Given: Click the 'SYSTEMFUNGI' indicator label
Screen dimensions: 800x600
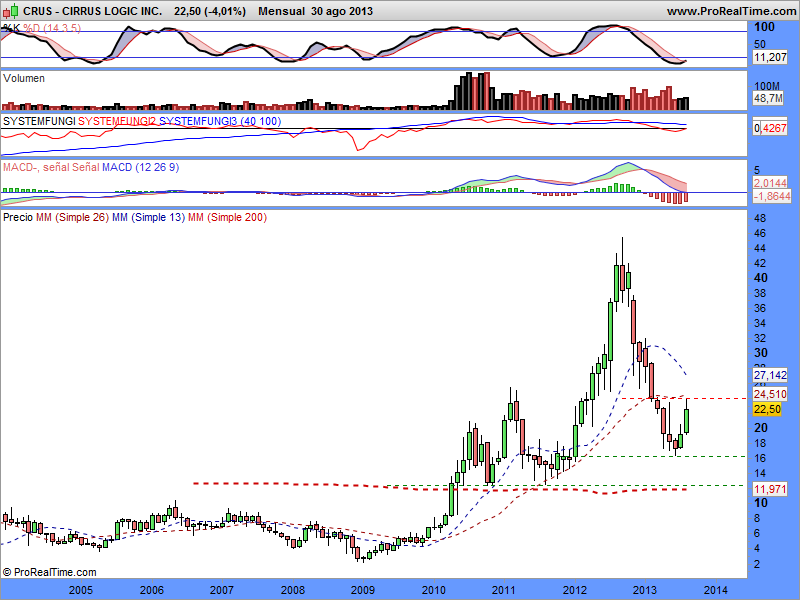Looking at the screenshot, I should pos(39,121).
